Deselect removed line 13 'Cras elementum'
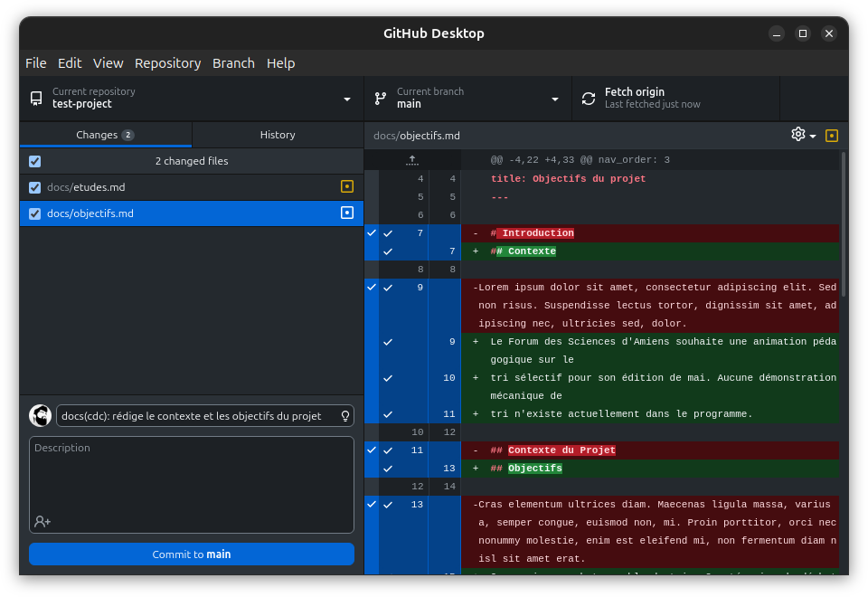 pyautogui.click(x=388, y=505)
